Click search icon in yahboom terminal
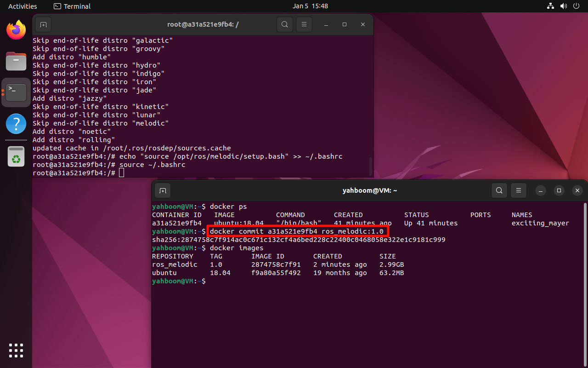Screen dimensions: 588x368 click(x=499, y=190)
